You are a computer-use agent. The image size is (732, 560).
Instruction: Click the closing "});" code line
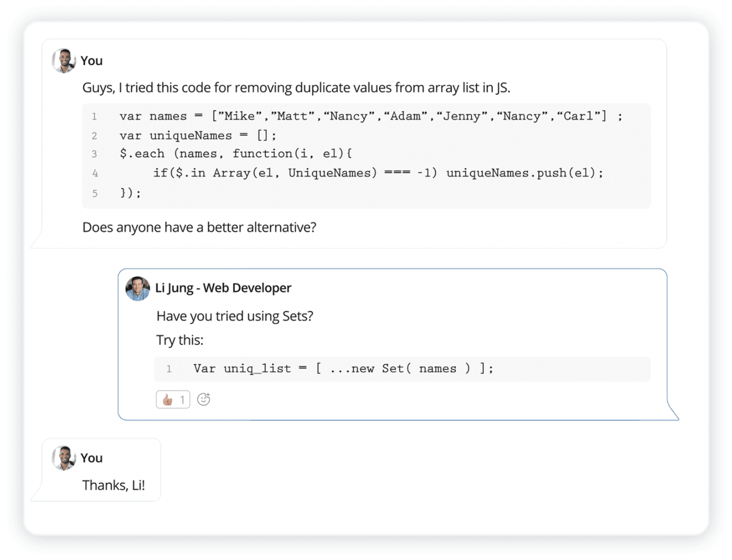[130, 193]
